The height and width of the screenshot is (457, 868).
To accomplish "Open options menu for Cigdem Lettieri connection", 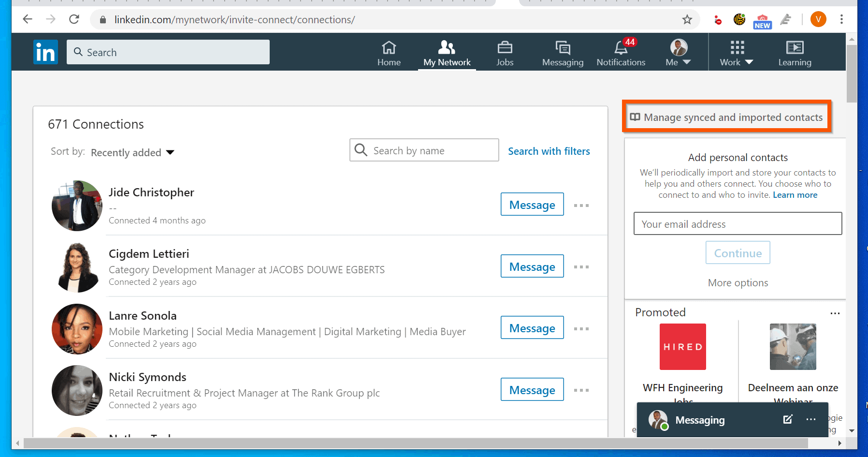I will pyautogui.click(x=581, y=266).
